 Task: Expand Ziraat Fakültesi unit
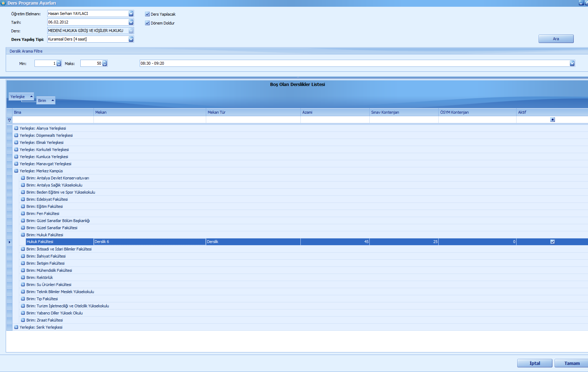pos(23,320)
